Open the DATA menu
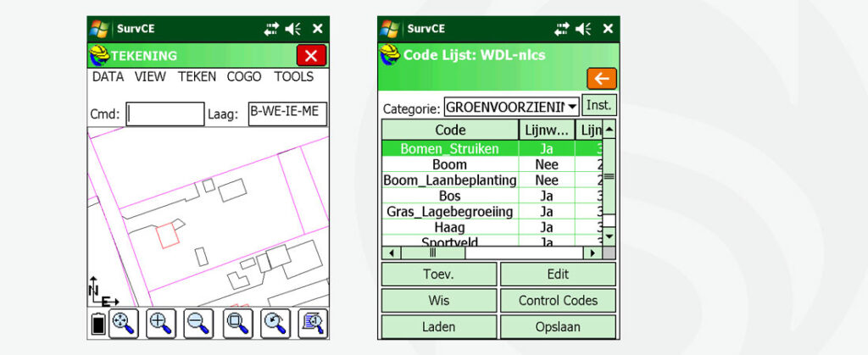The height and width of the screenshot is (355, 868). (x=108, y=77)
